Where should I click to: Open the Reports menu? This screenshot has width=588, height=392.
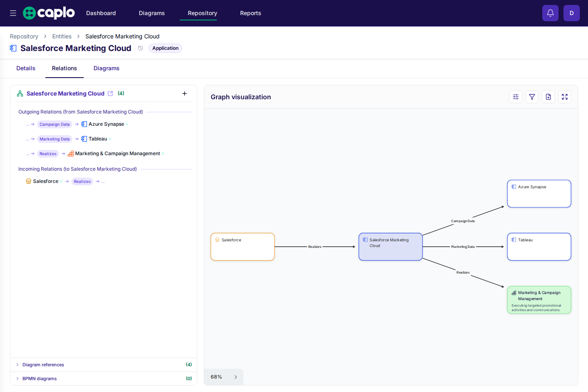(251, 13)
